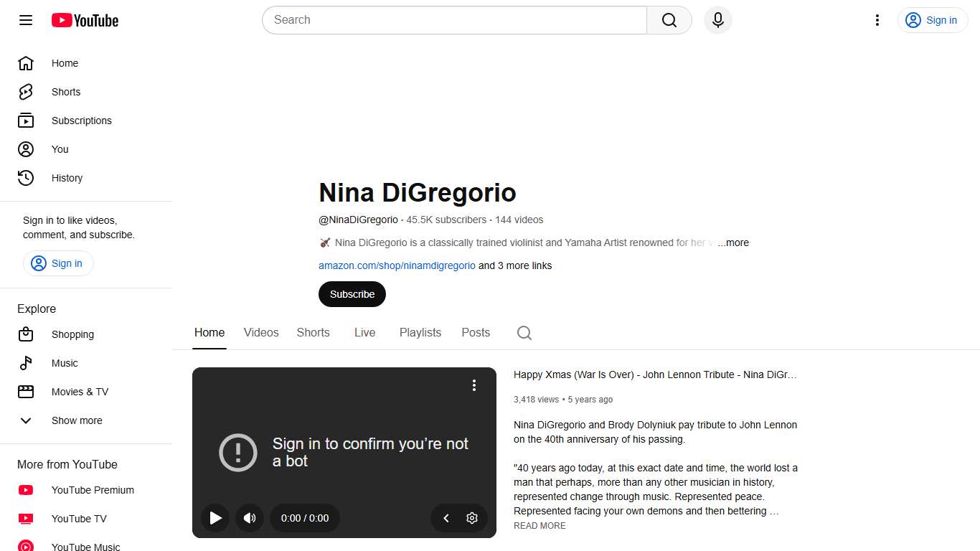Expand the description with READ MORE
The image size is (980, 551).
click(540, 525)
